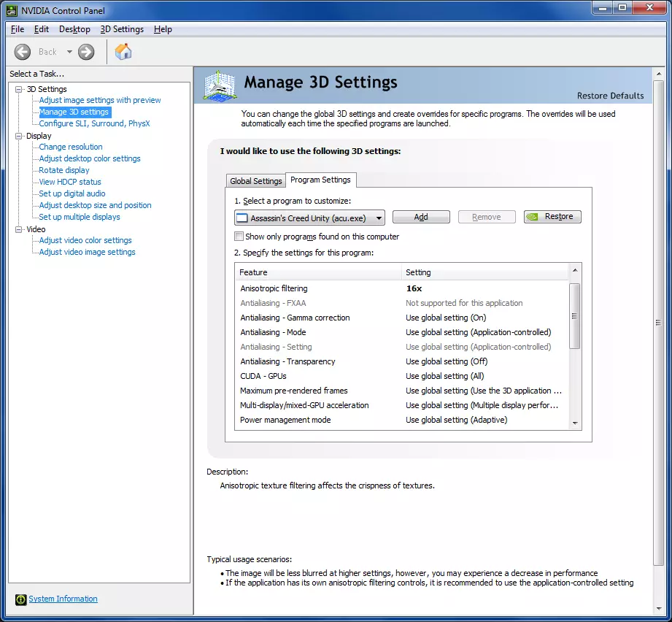Open the 3D Settings menu
This screenshot has height=622, width=672.
click(122, 29)
